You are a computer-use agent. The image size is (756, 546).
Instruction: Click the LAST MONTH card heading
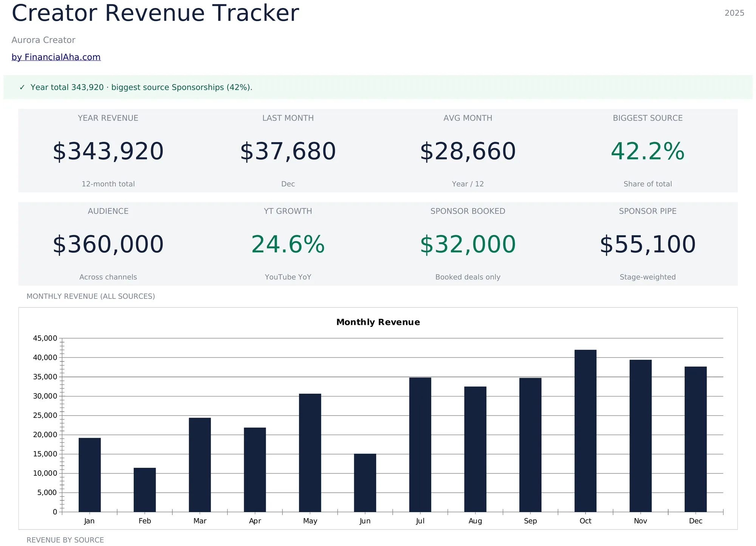point(288,118)
